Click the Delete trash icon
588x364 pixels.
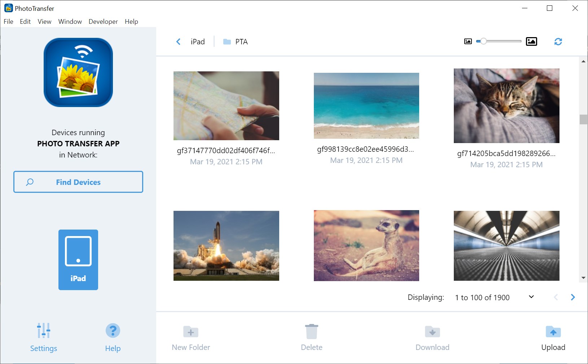(311, 332)
